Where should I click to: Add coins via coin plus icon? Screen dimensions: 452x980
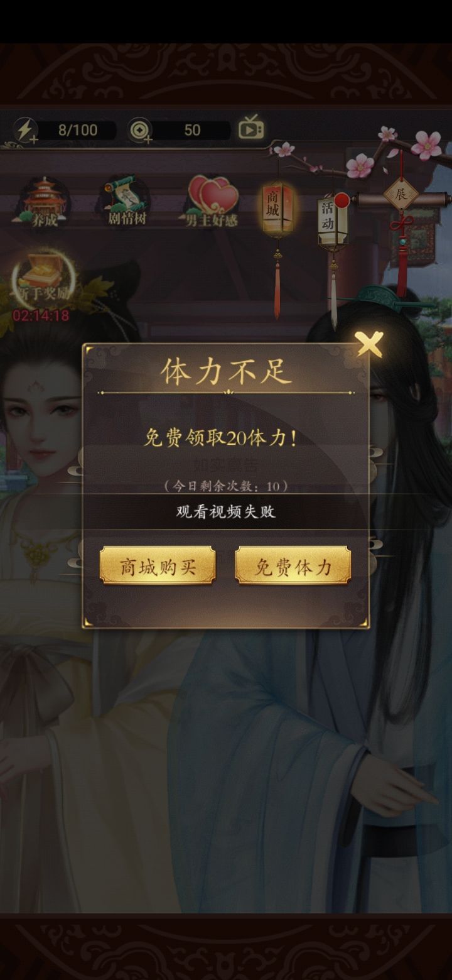pyautogui.click(x=140, y=131)
